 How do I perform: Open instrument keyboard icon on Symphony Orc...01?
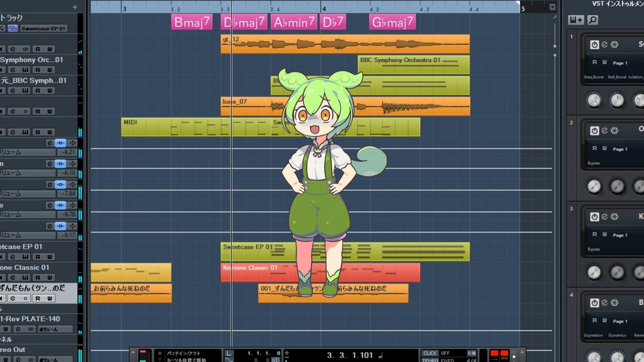point(25,70)
